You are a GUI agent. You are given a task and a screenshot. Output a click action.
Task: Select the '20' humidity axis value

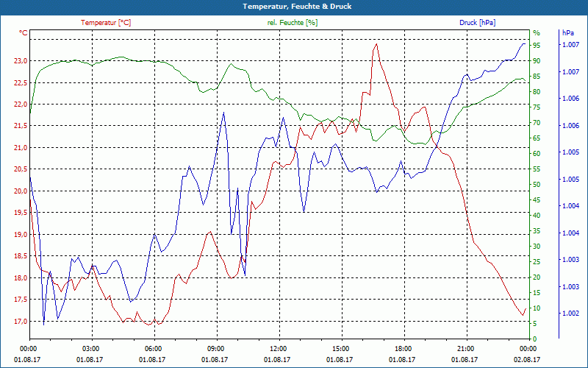(537, 277)
